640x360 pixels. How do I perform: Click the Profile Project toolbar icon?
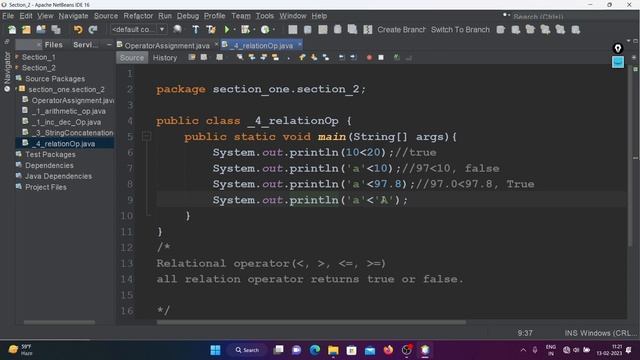coord(265,29)
